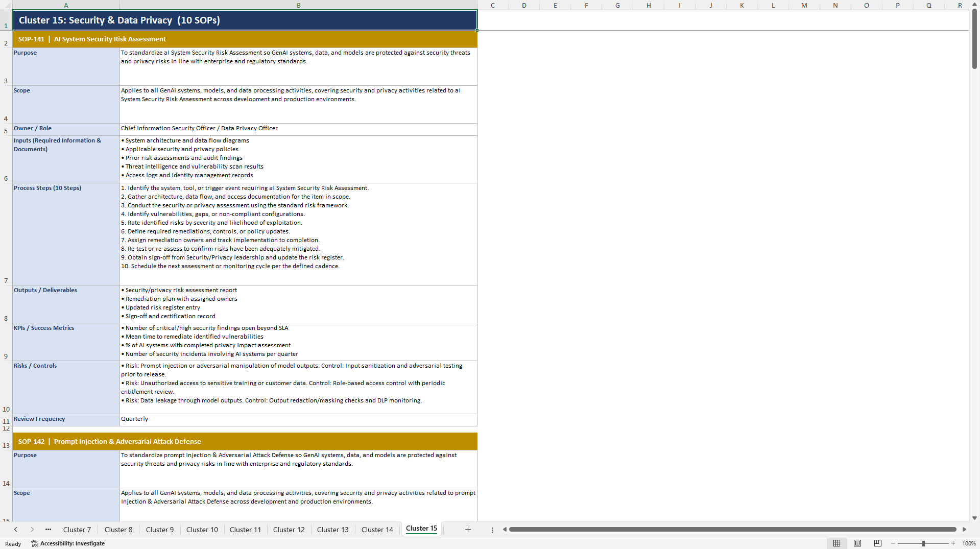Open the Cluster 12 sheet tab
Screen dimensions: 980x549
(289, 530)
